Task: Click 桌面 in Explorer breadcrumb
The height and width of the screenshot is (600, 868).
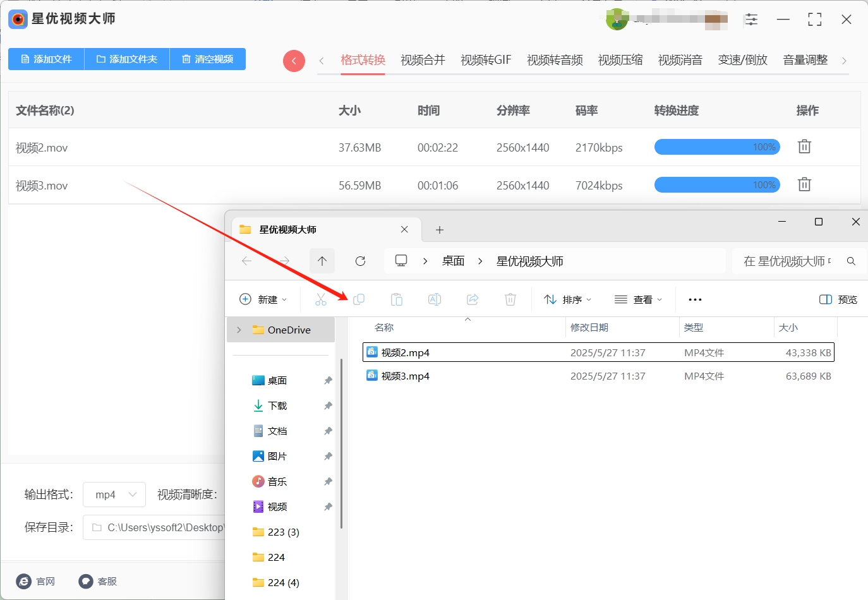Action: pyautogui.click(x=453, y=261)
